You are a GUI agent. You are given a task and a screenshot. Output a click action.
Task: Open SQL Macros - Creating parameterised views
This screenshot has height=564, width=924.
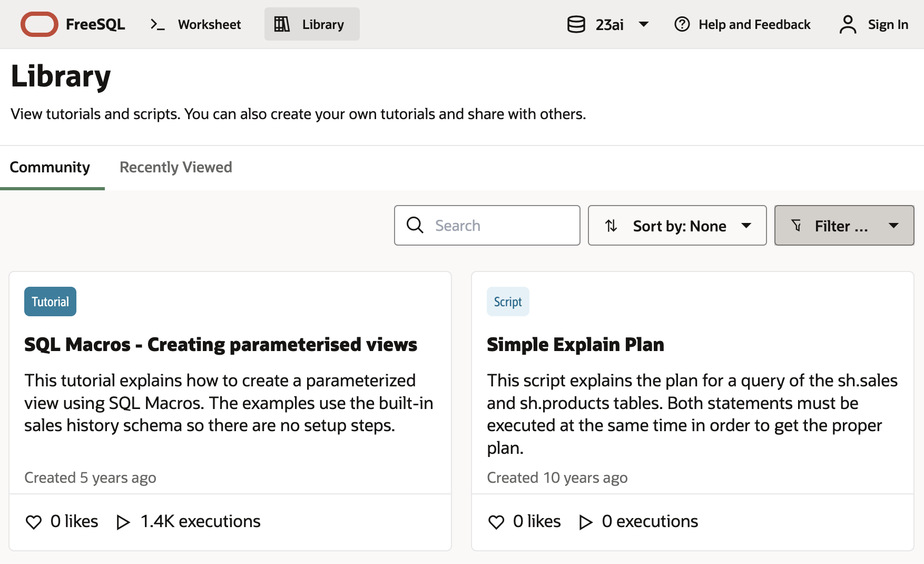(x=220, y=345)
